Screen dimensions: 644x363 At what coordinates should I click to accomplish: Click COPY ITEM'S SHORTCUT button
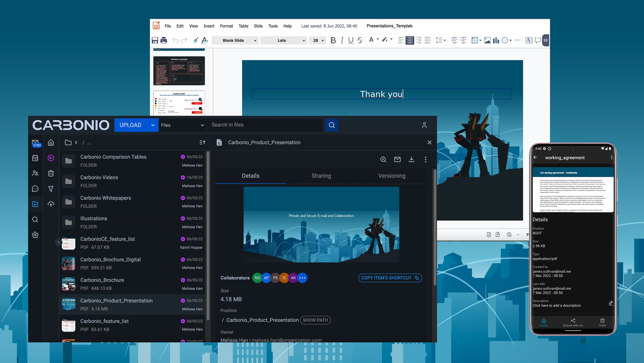(x=390, y=278)
